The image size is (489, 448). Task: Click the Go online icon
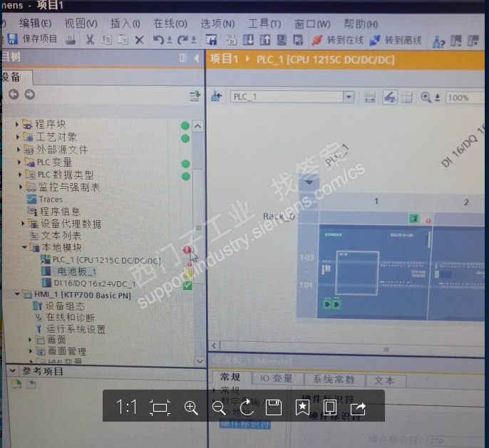(316, 40)
